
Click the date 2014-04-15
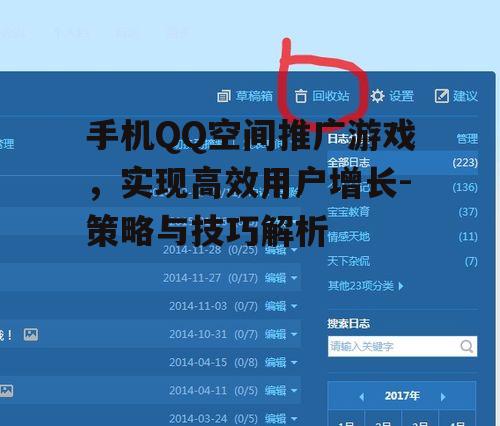coord(198,362)
